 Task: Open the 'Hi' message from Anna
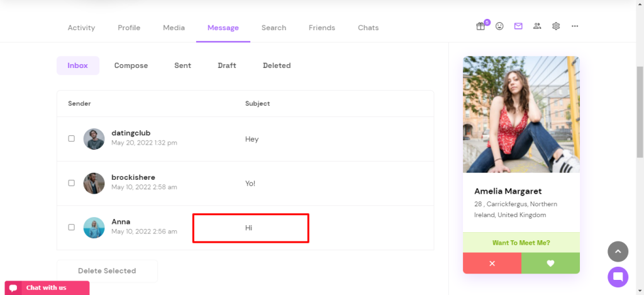point(249,228)
